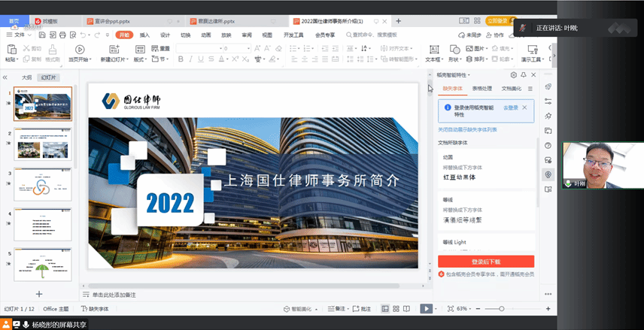Click the 去登录 login link
This screenshot has width=644, height=330.
510,108
